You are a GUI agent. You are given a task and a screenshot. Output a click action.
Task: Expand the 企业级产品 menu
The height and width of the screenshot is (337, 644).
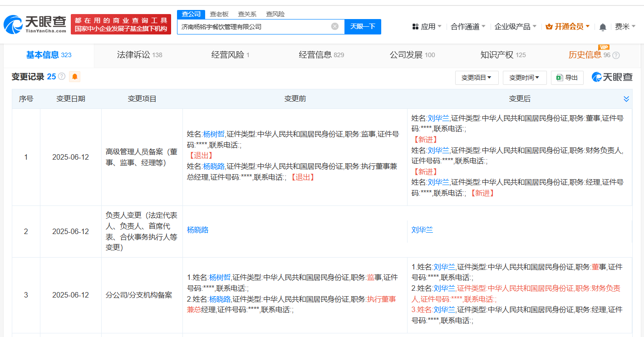515,27
